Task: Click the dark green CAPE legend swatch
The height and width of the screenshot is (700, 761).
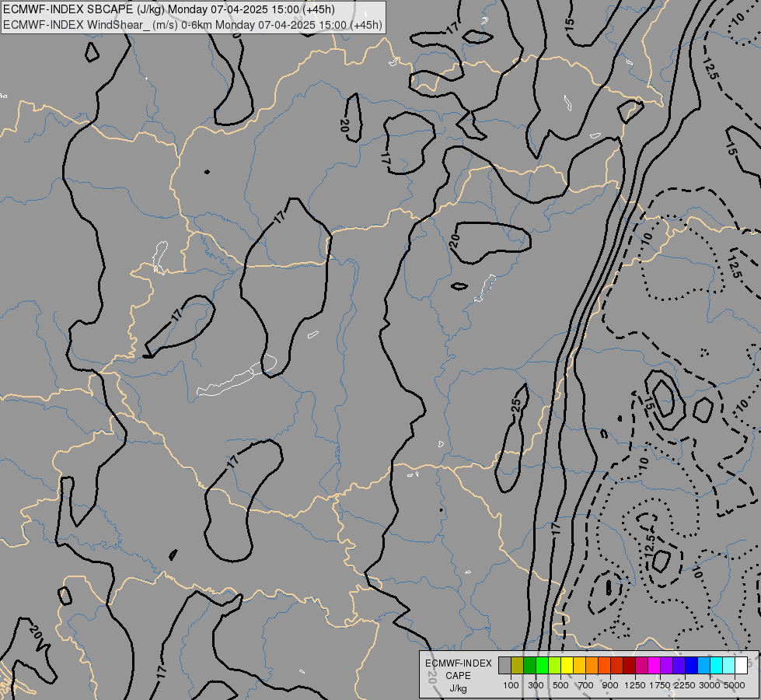Action: point(530,665)
